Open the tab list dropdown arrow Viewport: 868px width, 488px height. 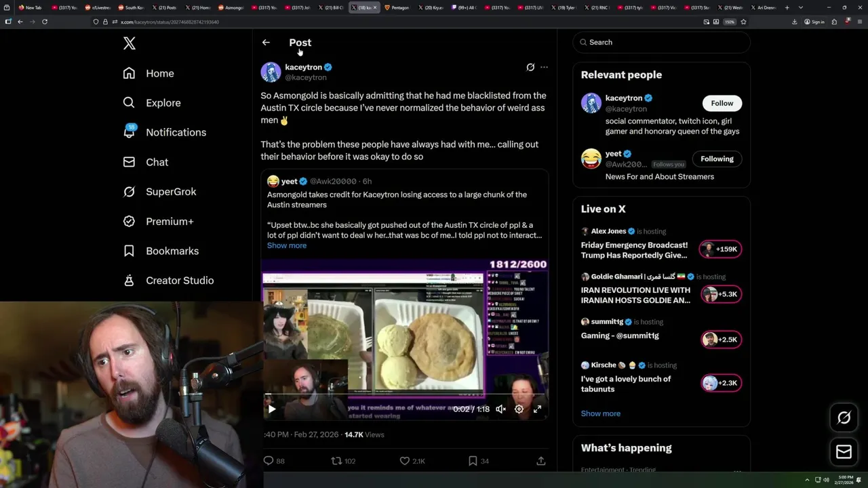click(802, 7)
